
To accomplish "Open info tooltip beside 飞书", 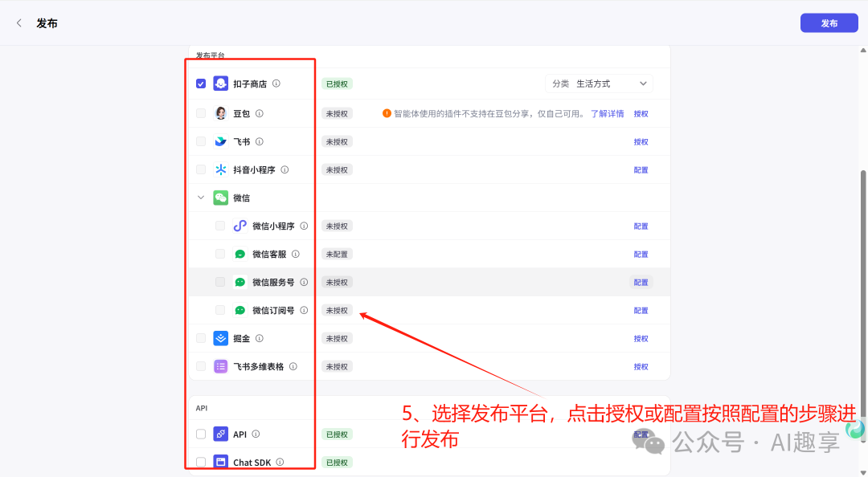I will [259, 141].
